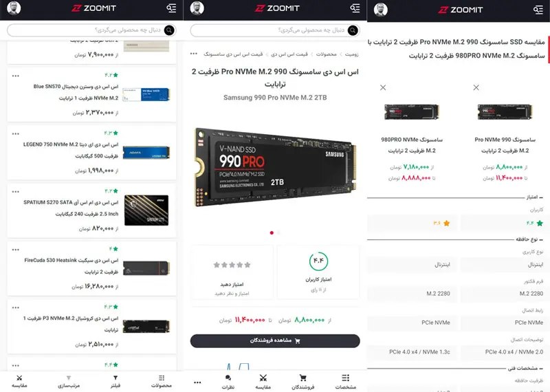Tap the Blue SN570 SSD thumbnail
The image size is (550, 392).
(x=146, y=95)
